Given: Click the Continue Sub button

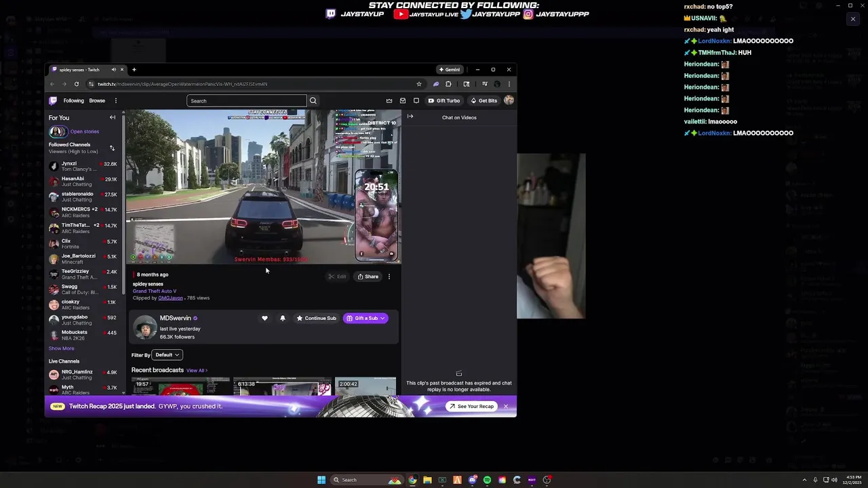Looking at the screenshot, I should (316, 318).
